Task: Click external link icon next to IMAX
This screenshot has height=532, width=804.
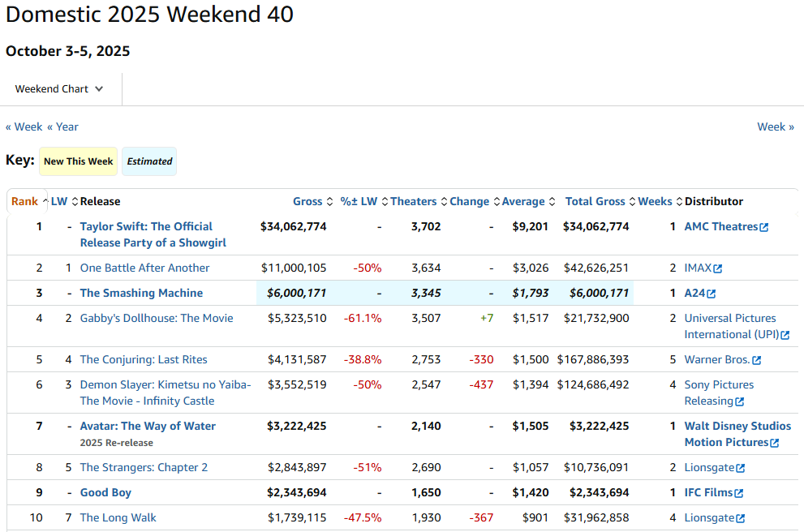Action: tap(718, 269)
